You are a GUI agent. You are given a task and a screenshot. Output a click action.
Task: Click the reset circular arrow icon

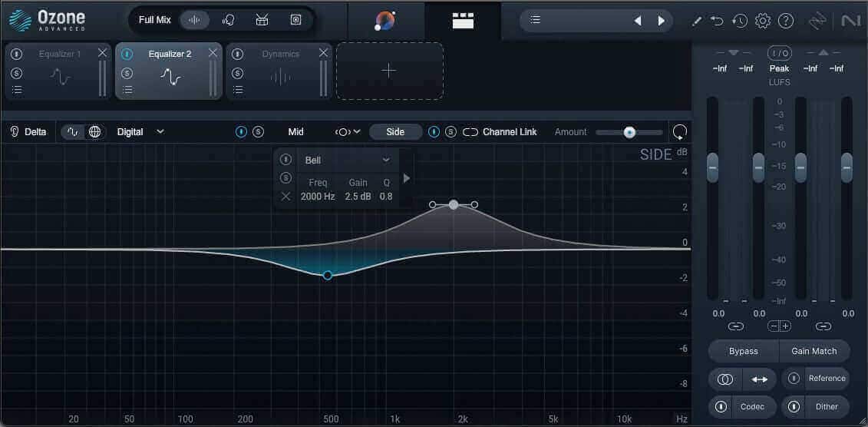click(680, 132)
